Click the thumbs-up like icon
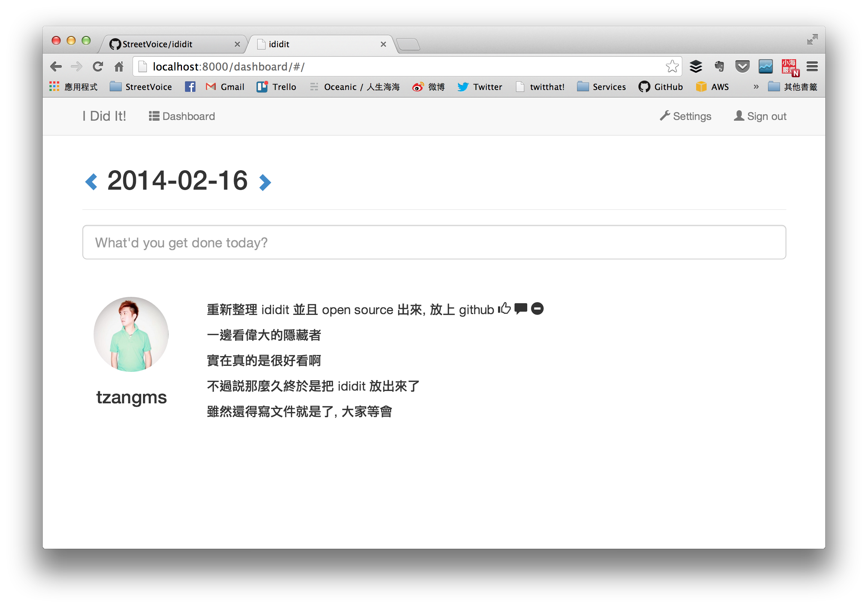This screenshot has width=868, height=608. coord(504,309)
